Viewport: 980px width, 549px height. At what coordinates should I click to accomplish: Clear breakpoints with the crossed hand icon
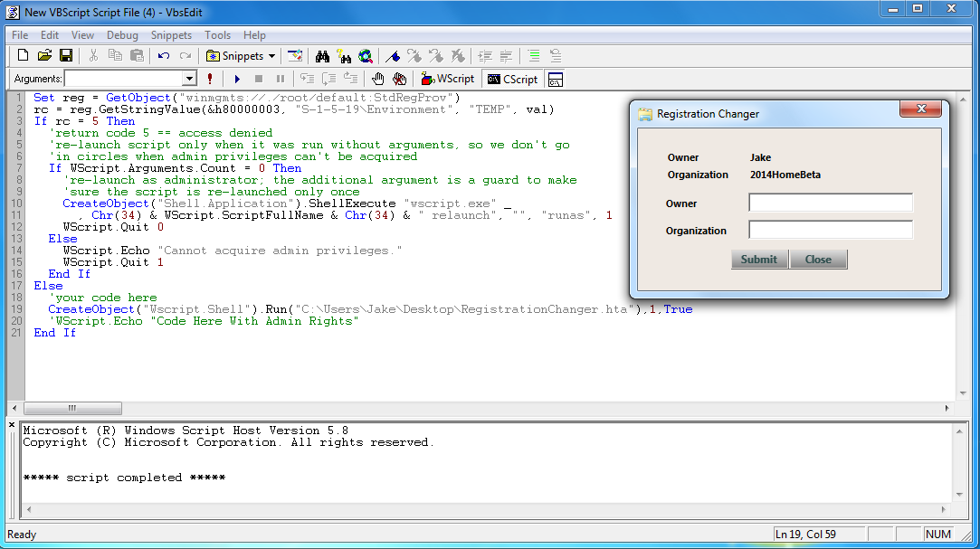tap(399, 80)
